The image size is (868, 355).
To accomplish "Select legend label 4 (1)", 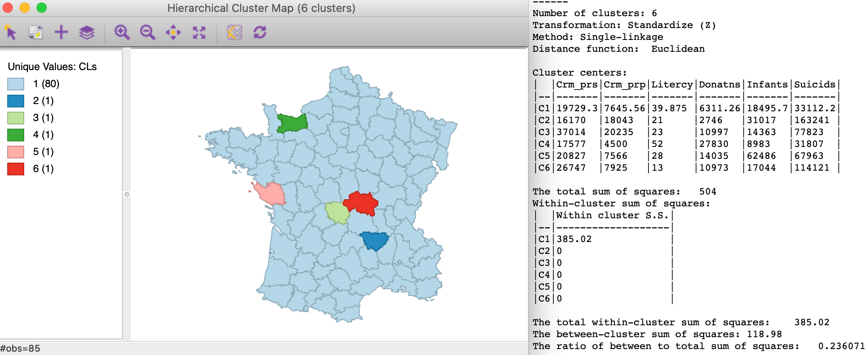I will coord(43,135).
